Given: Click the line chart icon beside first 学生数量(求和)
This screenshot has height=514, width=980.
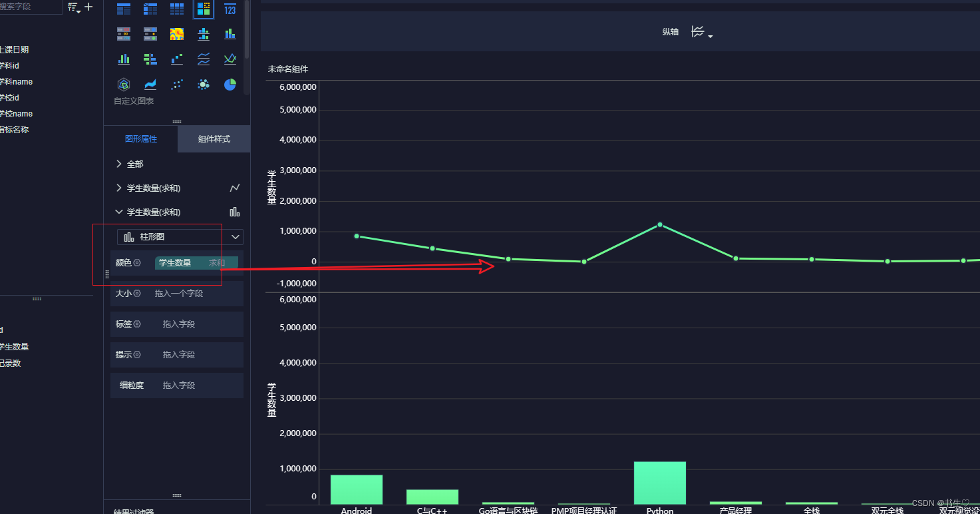Looking at the screenshot, I should tap(235, 188).
